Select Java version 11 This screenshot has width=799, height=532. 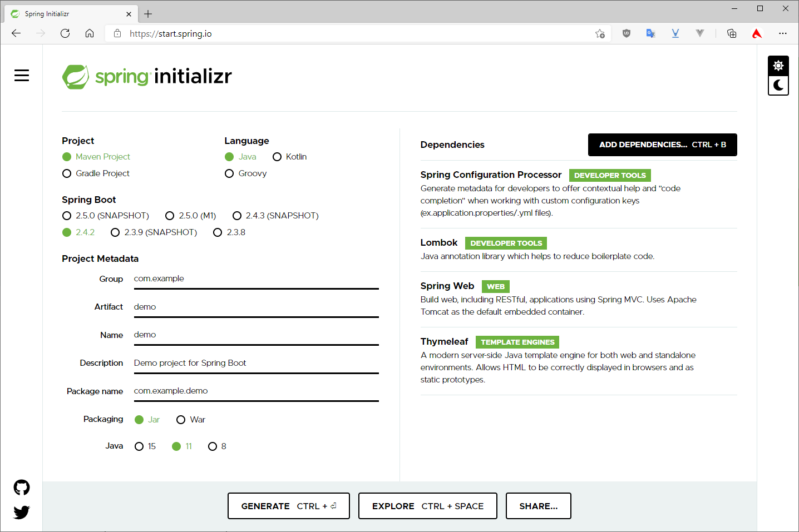[x=182, y=446]
